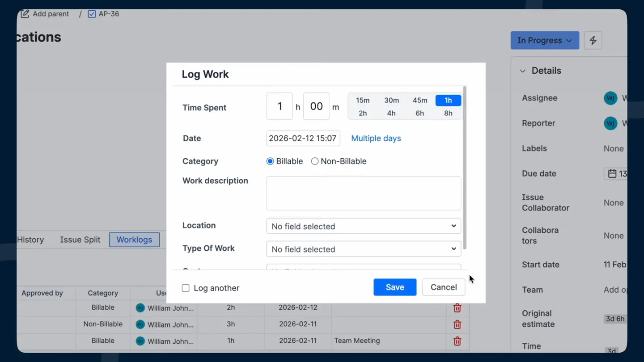Image resolution: width=644 pixels, height=362 pixels.
Task: Collapse the Details section
Action: (522, 71)
